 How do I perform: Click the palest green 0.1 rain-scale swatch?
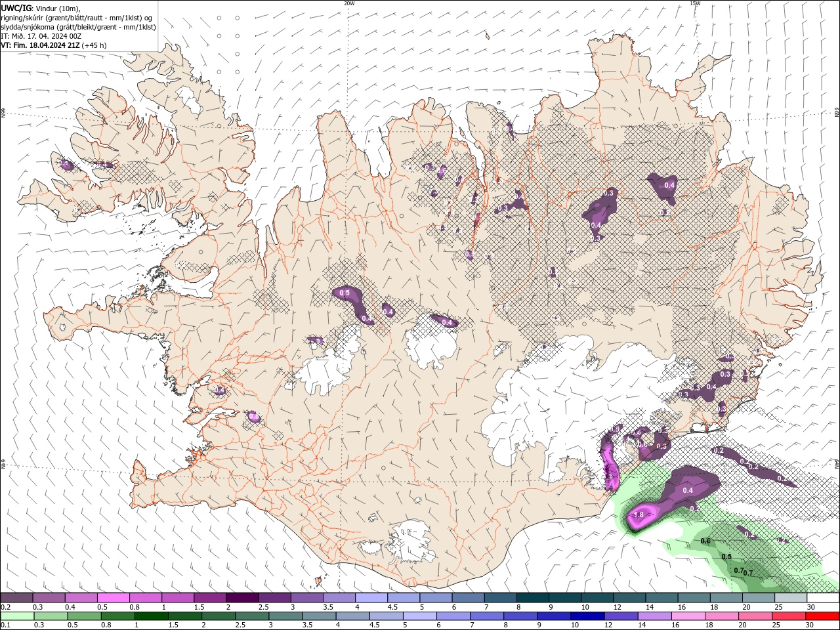[18, 616]
